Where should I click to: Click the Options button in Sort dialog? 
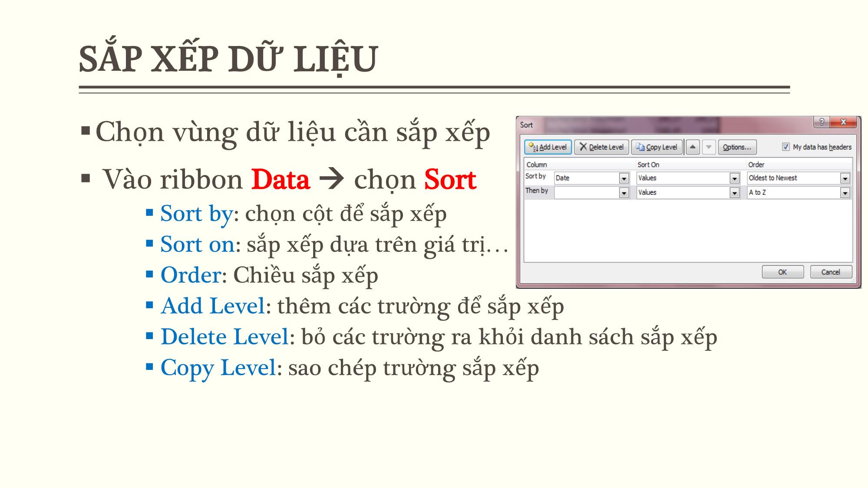click(x=735, y=147)
